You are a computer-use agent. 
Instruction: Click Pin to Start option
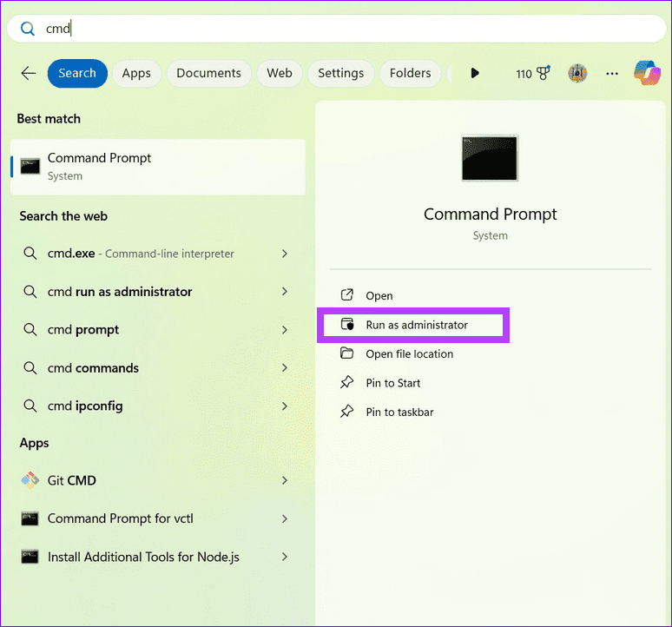pos(392,383)
